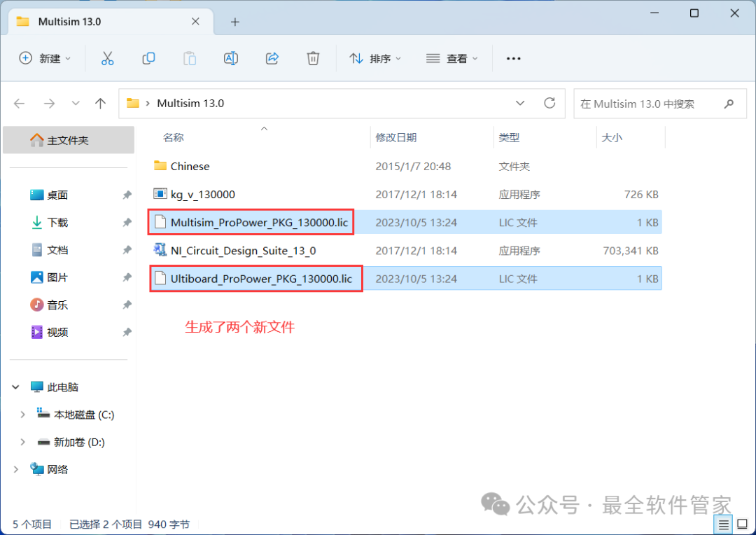Image resolution: width=756 pixels, height=535 pixels.
Task: Close the Multisim 13.0 tab
Action: [x=195, y=21]
